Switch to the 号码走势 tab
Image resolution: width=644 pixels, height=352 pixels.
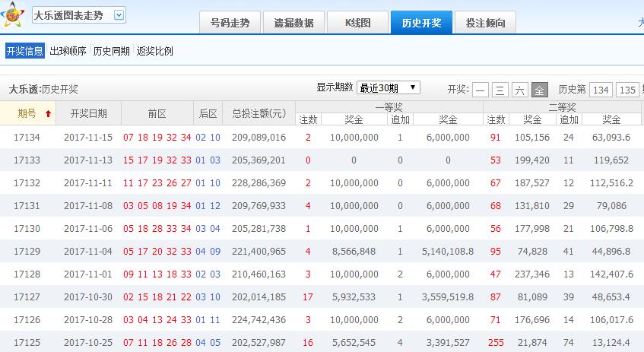(230, 23)
